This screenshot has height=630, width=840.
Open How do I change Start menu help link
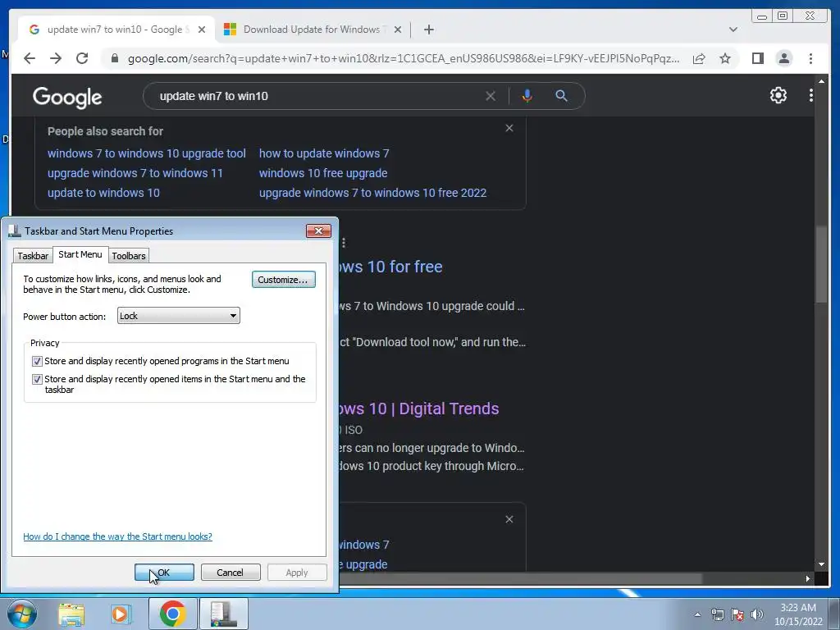(x=117, y=536)
